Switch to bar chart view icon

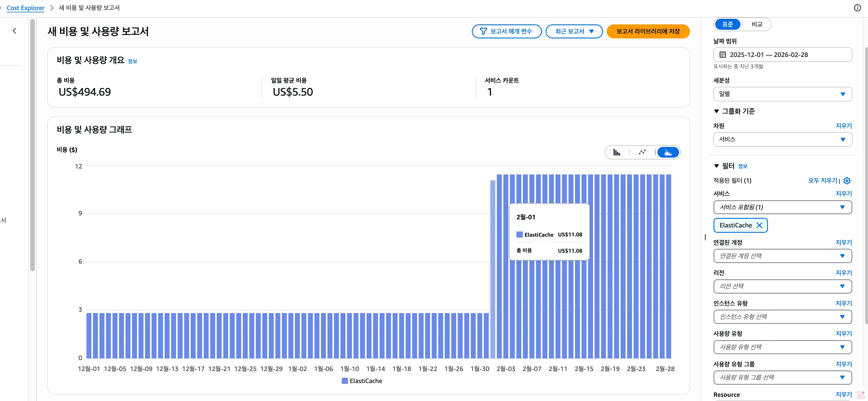point(617,152)
